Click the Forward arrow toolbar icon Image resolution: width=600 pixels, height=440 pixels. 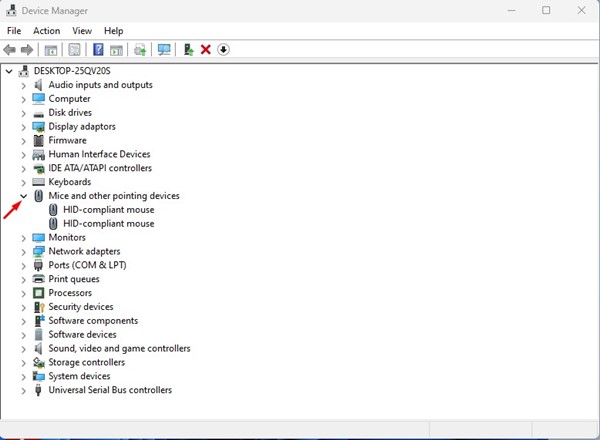[27, 50]
